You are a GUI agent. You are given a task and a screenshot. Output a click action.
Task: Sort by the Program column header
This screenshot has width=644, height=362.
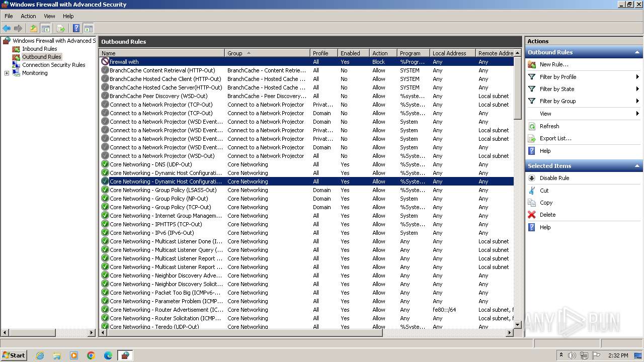(x=414, y=53)
